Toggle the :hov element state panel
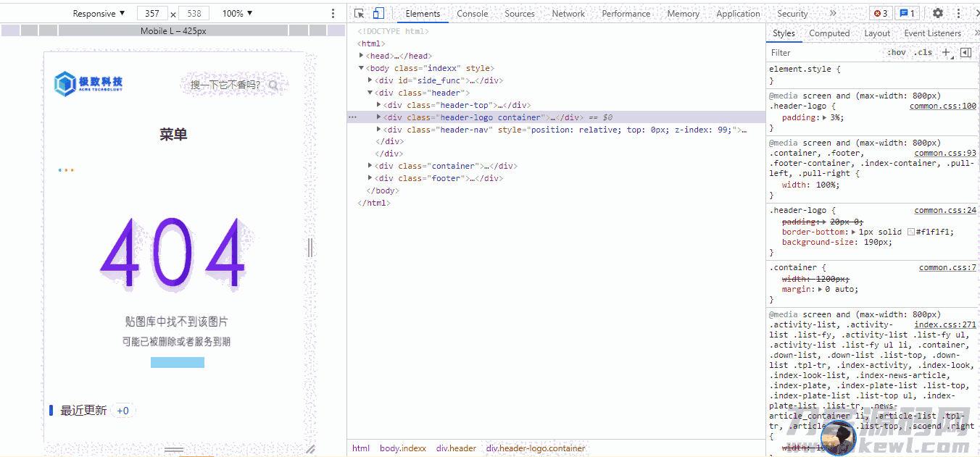 point(897,53)
